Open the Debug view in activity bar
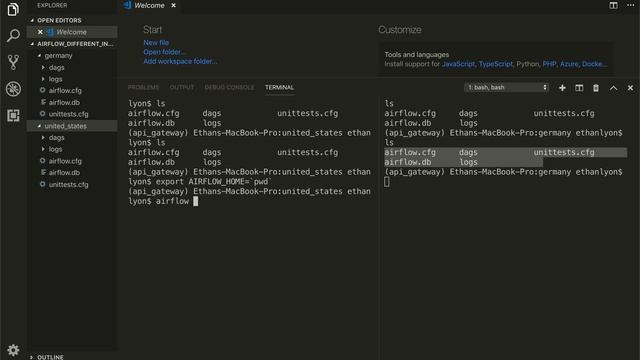The height and width of the screenshot is (360, 640). point(13,89)
